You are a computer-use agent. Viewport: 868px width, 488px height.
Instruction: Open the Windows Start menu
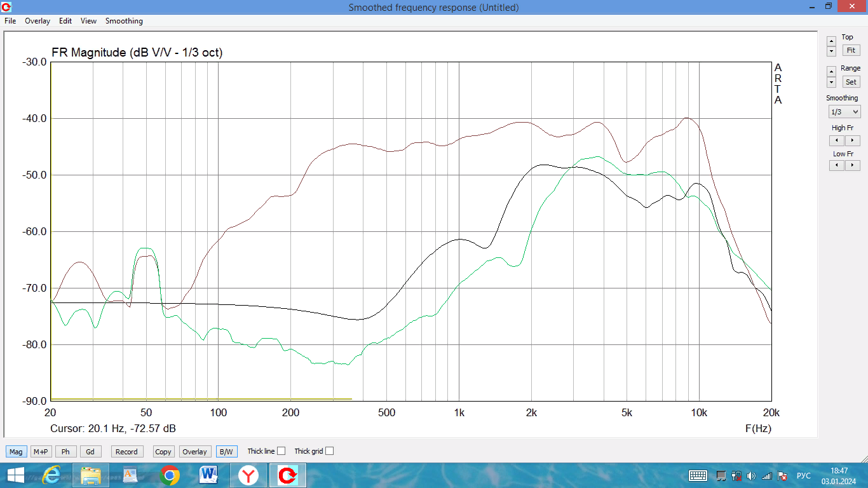[15, 475]
